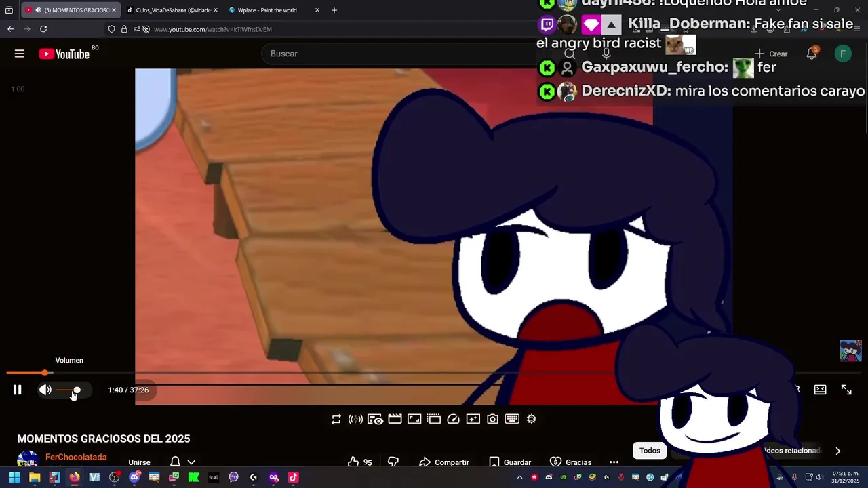Toggle loop button below the player
The height and width of the screenshot is (488, 868).
click(x=336, y=419)
